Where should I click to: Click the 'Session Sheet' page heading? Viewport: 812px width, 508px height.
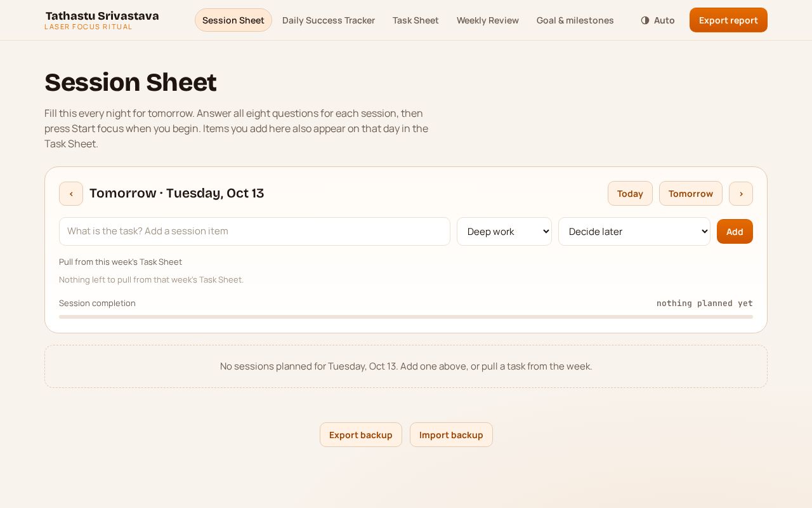coord(131,83)
